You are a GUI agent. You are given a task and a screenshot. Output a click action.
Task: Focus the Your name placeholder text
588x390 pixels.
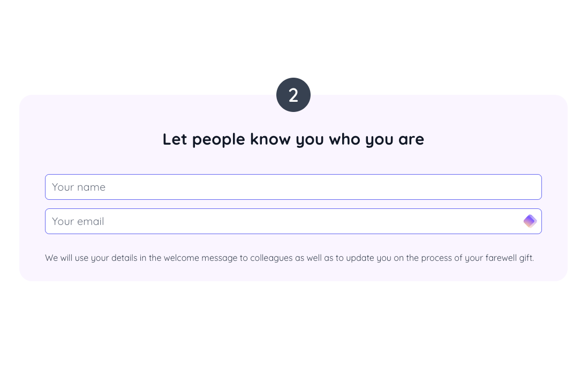78,187
